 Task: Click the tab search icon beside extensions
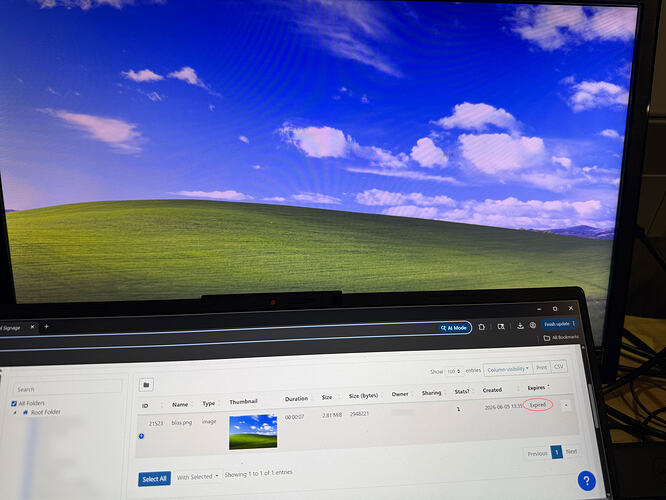[501, 326]
